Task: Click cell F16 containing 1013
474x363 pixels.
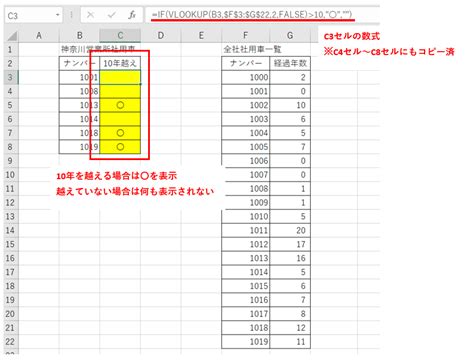Action: [x=246, y=258]
